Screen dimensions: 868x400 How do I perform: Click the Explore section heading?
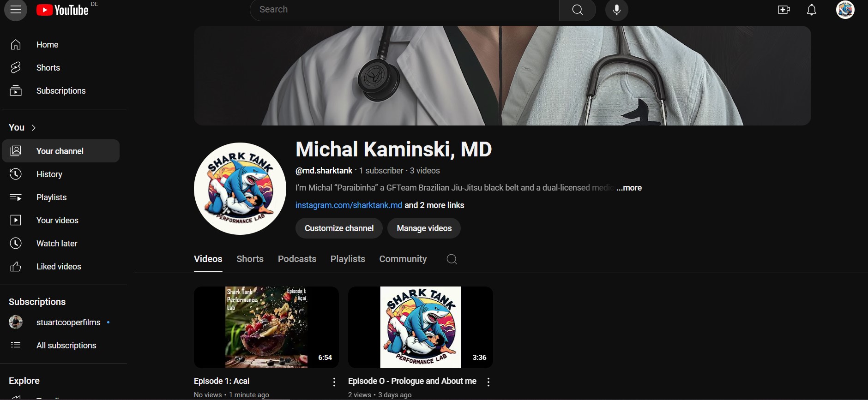pyautogui.click(x=24, y=381)
